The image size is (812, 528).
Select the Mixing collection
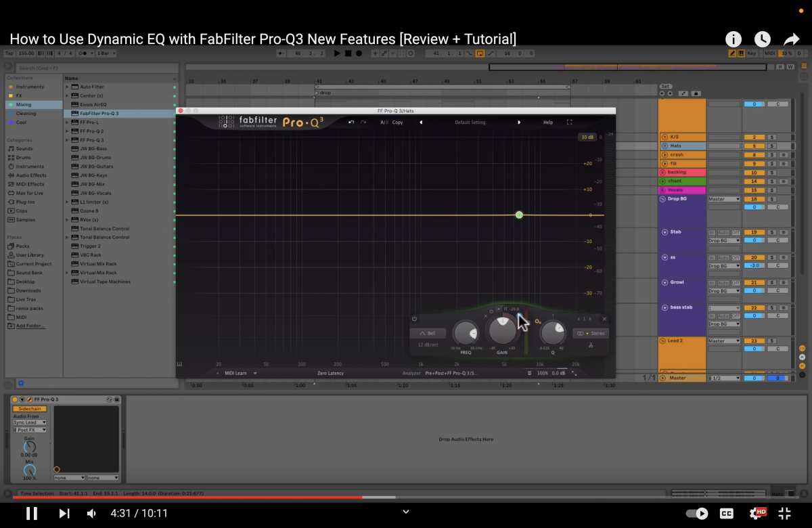[24, 105]
